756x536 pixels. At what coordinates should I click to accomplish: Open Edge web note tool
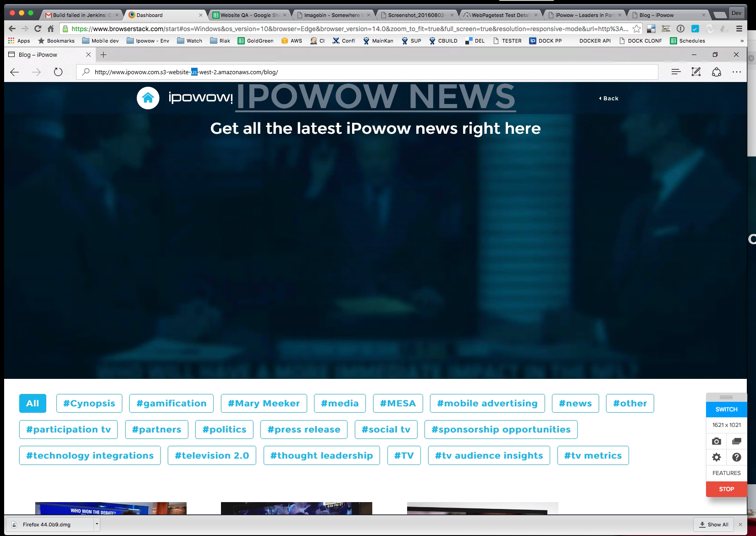696,72
